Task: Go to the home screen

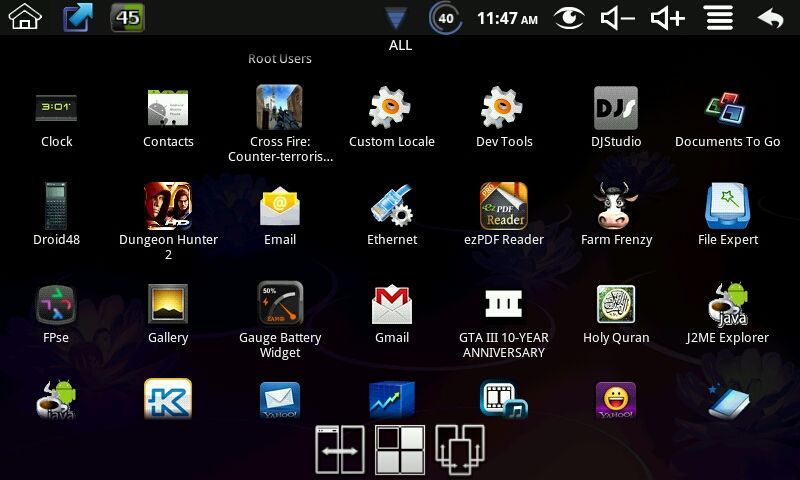Action: pyautogui.click(x=25, y=16)
